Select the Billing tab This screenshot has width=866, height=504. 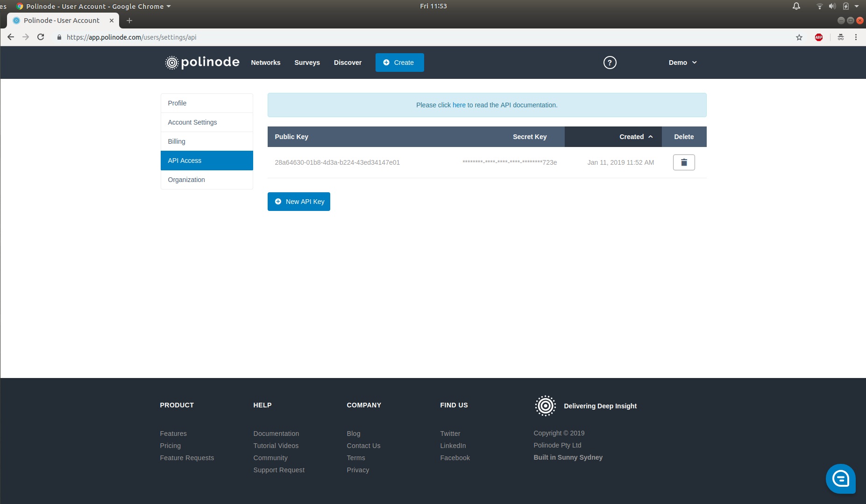tap(207, 141)
